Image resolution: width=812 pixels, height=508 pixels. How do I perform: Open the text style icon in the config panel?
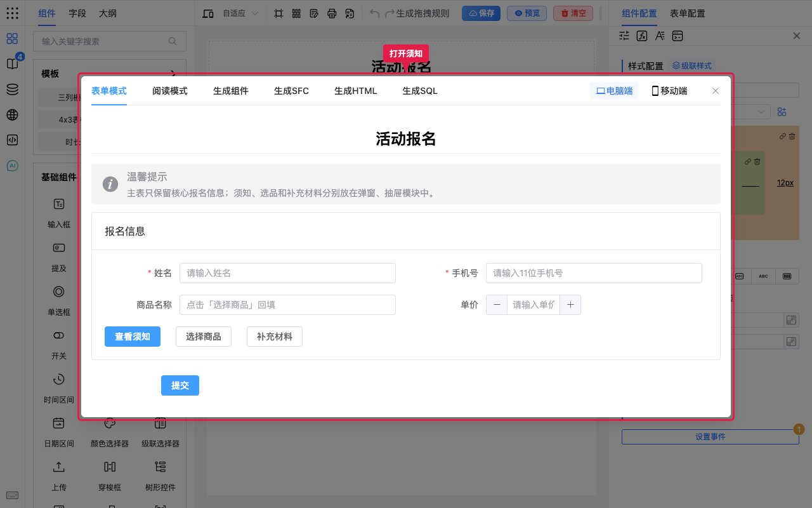[x=660, y=36]
